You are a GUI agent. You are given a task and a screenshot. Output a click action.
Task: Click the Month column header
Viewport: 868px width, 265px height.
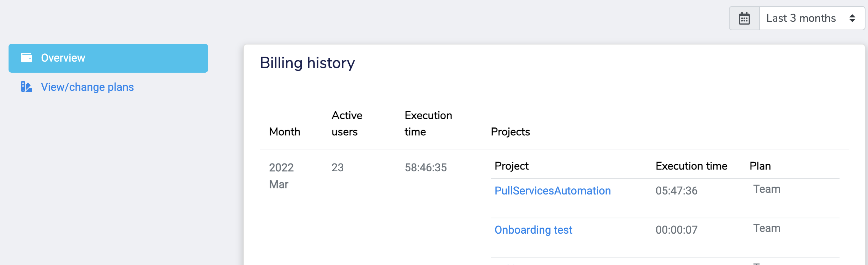click(285, 132)
